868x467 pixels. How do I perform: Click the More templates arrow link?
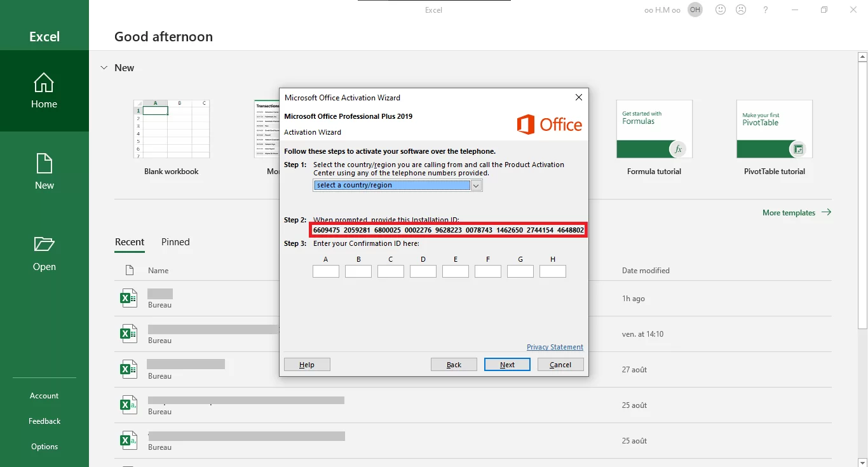797,212
